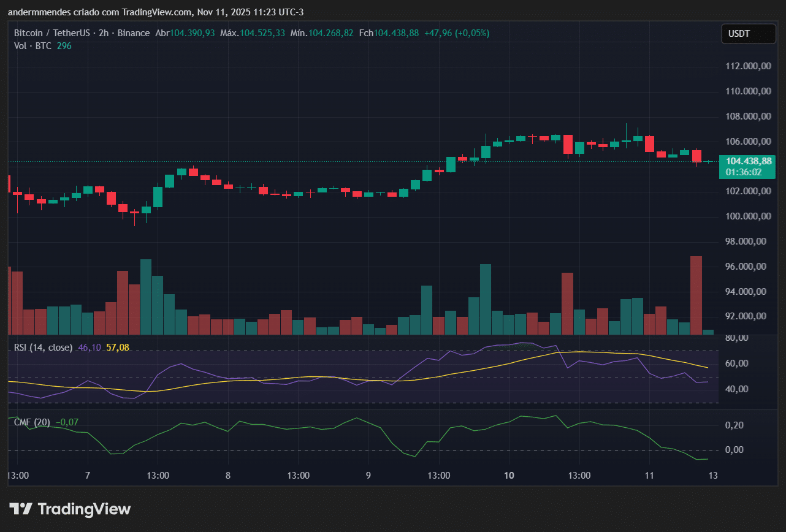Click the Binance exchange label
Viewport: 786px width, 532px height.
click(x=134, y=33)
